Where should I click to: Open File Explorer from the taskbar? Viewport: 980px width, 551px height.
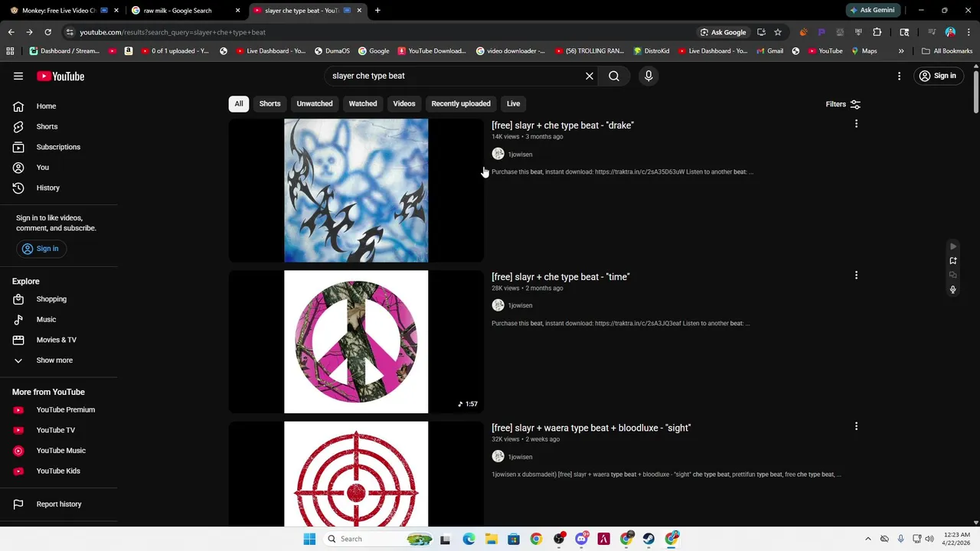pyautogui.click(x=491, y=539)
